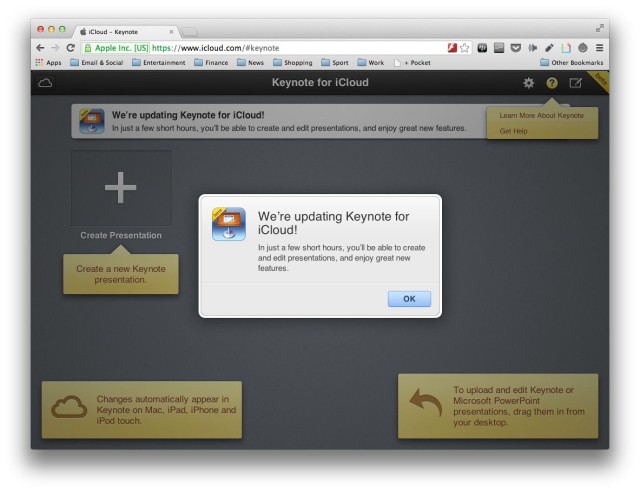
Task: Click the dialog heading text
Action: (333, 223)
